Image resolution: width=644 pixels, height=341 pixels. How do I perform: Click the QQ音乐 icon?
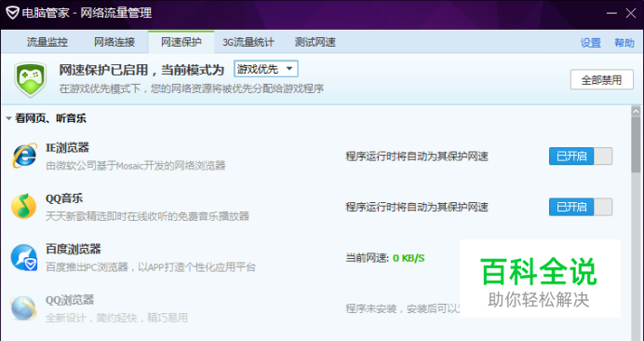pyautogui.click(x=23, y=207)
